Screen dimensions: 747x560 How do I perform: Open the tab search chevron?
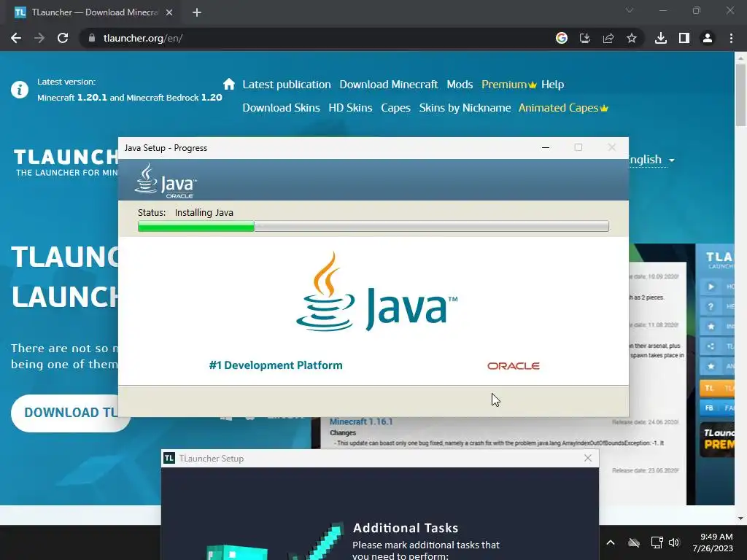pyautogui.click(x=630, y=10)
